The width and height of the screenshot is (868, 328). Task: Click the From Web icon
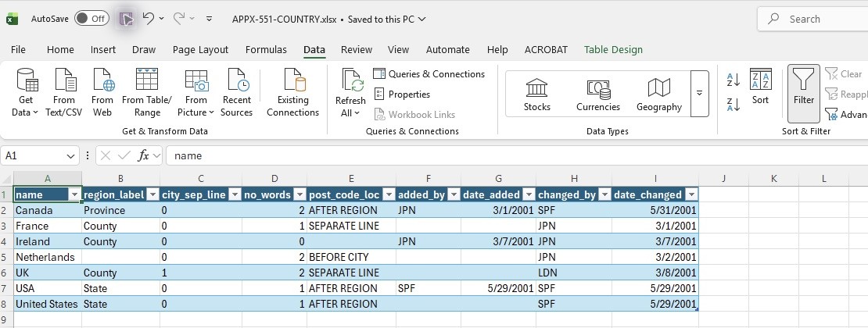pos(102,80)
